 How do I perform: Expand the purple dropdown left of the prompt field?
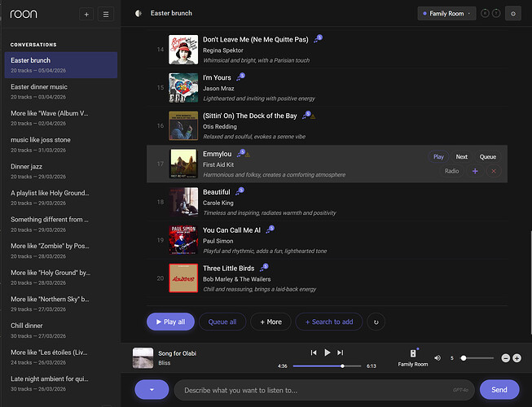point(152,390)
